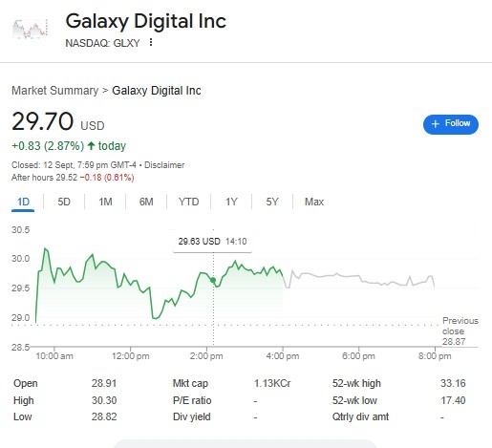
Task: Click the 29.70 USD price value
Action: pos(58,122)
